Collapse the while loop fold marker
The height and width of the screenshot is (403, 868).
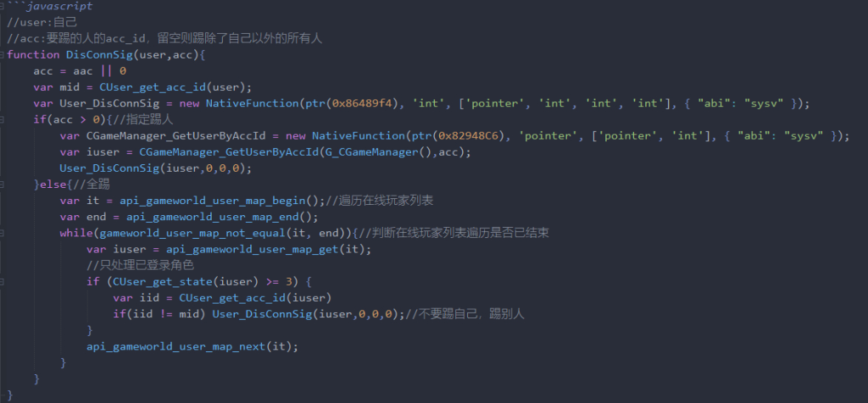pos(3,233)
